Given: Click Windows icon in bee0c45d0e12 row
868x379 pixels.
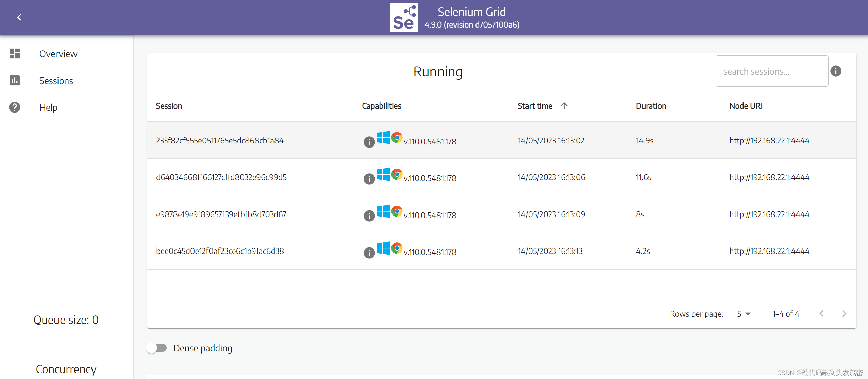Looking at the screenshot, I should [x=383, y=248].
